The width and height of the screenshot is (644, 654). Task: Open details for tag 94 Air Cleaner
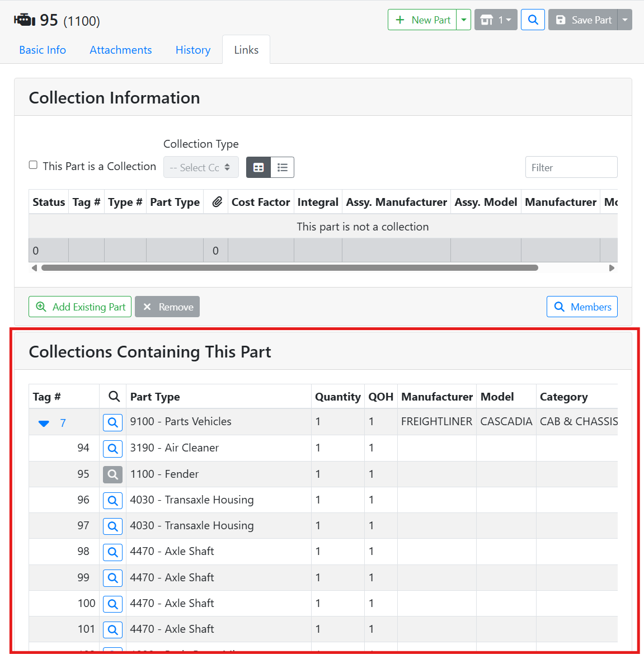(112, 448)
